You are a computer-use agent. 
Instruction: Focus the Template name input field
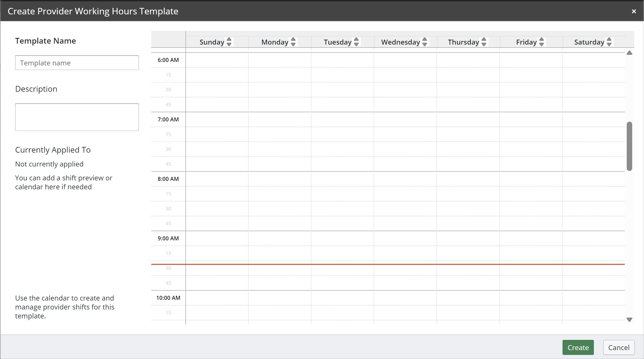(x=77, y=63)
